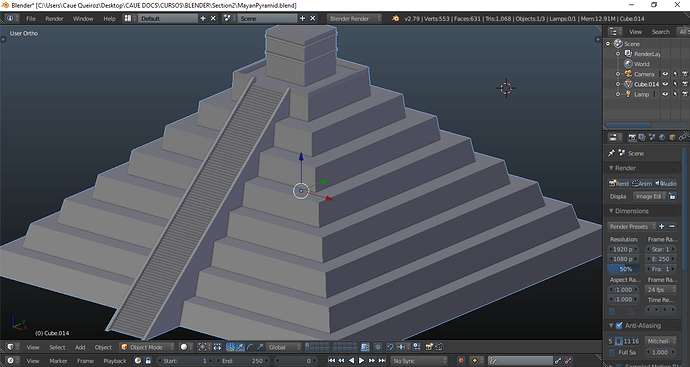Collapse the Dimensions panel
Image resolution: width=690 pixels, height=367 pixels.
(611, 211)
